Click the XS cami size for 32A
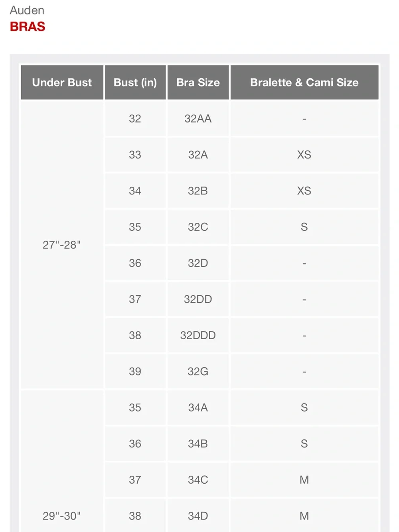Viewport: 399px width, 532px height. point(304,154)
